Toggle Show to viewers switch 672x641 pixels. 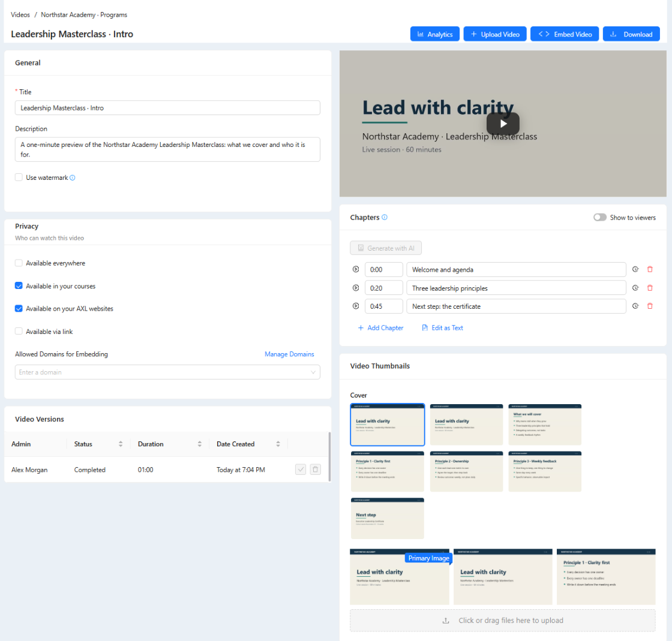600,218
